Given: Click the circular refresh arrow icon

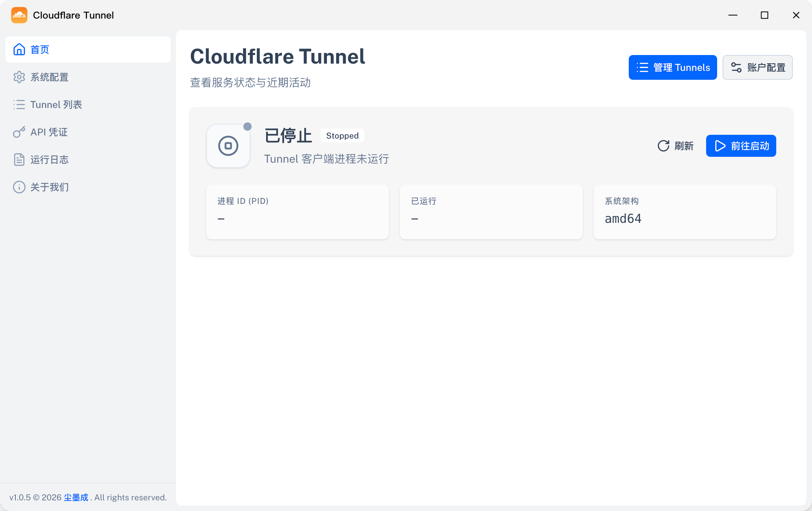Looking at the screenshot, I should [x=663, y=146].
